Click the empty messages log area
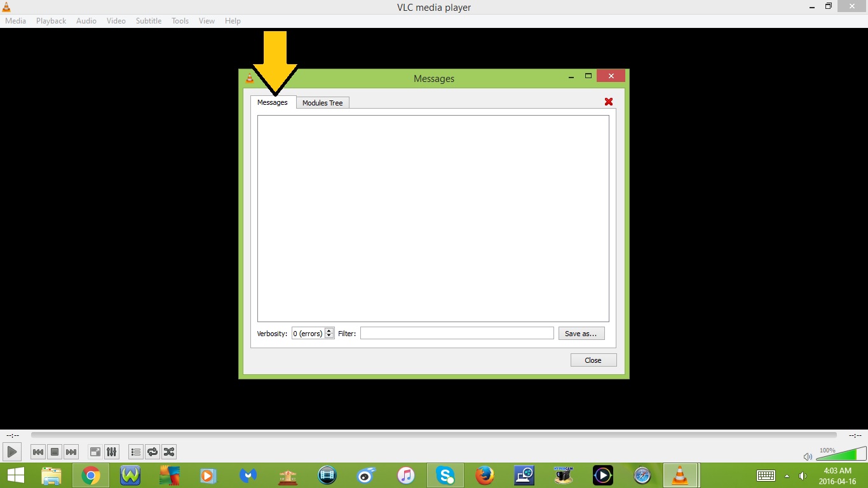This screenshot has height=488, width=868. (433, 219)
